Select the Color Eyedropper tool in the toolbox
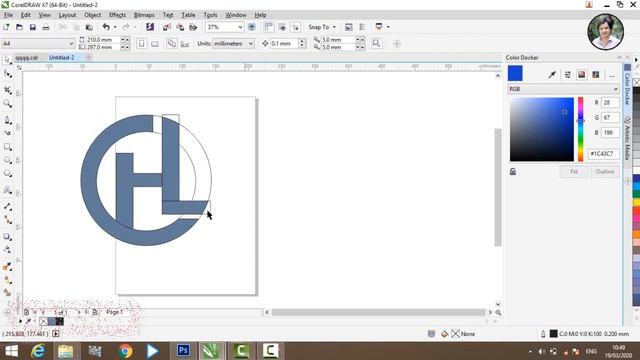640x360 pixels. (7, 267)
